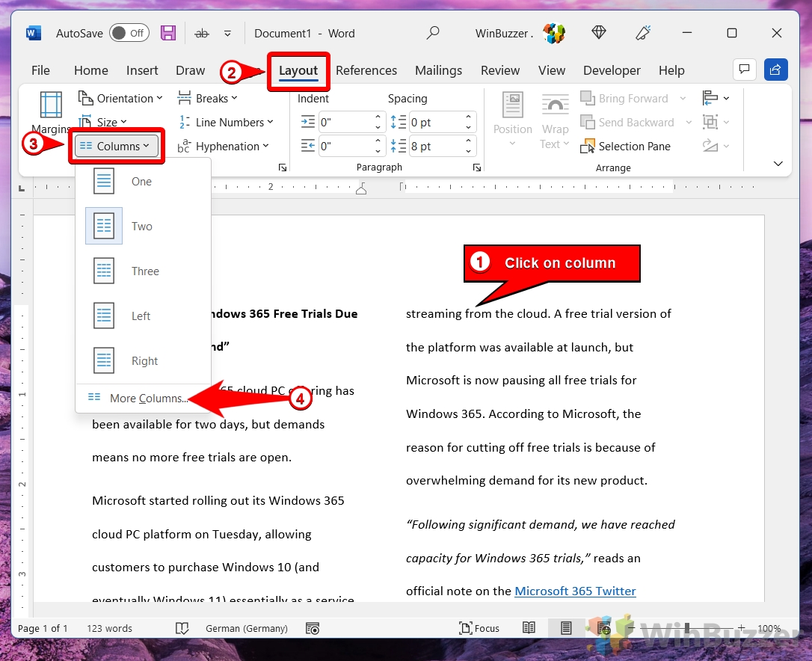Click the right Indent value field
This screenshot has height=661, width=812.
click(345, 146)
